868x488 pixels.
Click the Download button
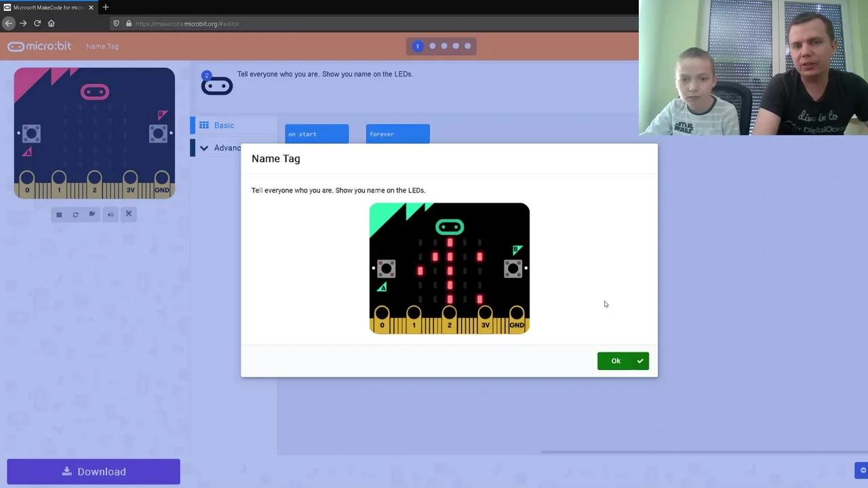(x=94, y=472)
